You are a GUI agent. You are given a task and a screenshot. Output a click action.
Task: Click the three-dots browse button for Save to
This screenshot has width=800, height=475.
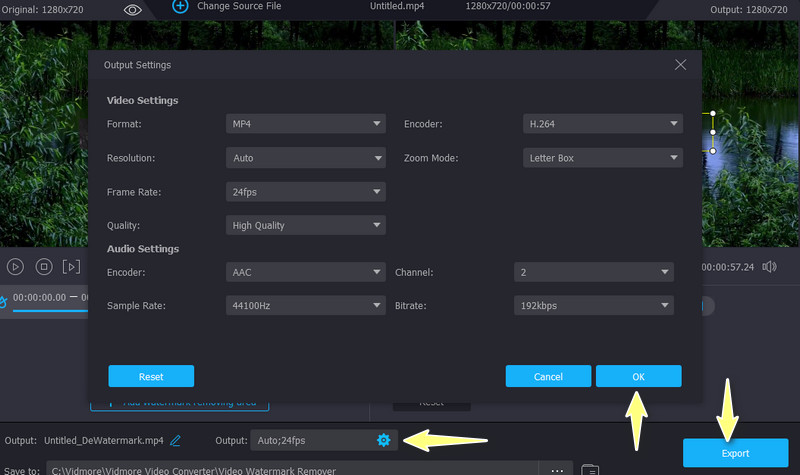point(557,469)
